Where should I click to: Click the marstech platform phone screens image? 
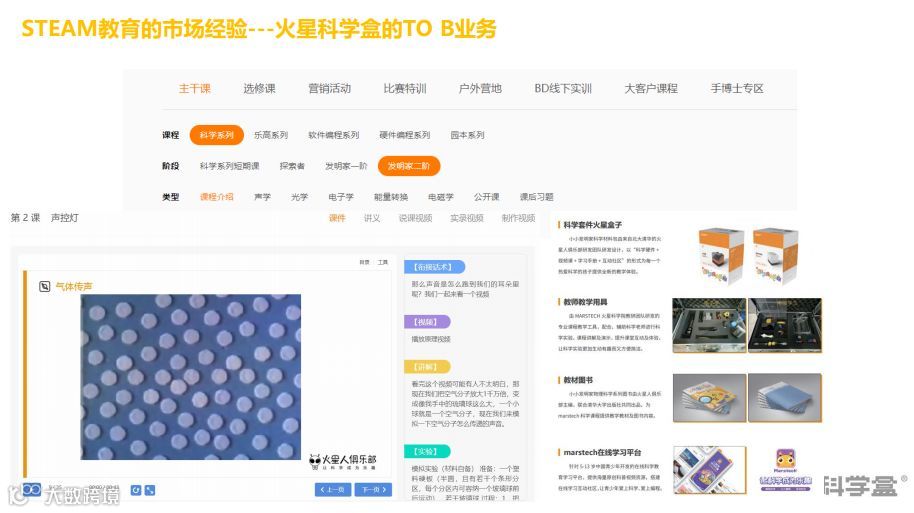[x=709, y=470]
